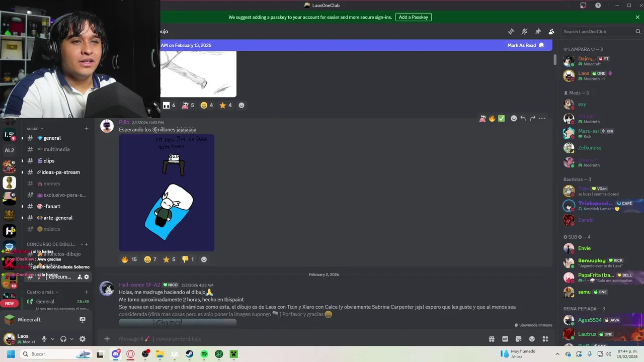Create channel in social category
Viewport: 644px width, 362px height.
click(87, 128)
